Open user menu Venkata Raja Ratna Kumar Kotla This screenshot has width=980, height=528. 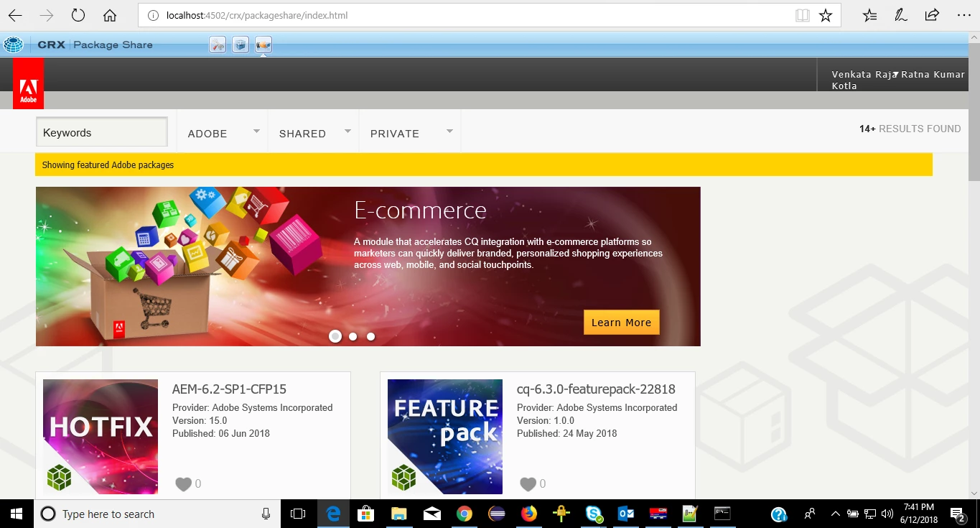click(x=898, y=80)
